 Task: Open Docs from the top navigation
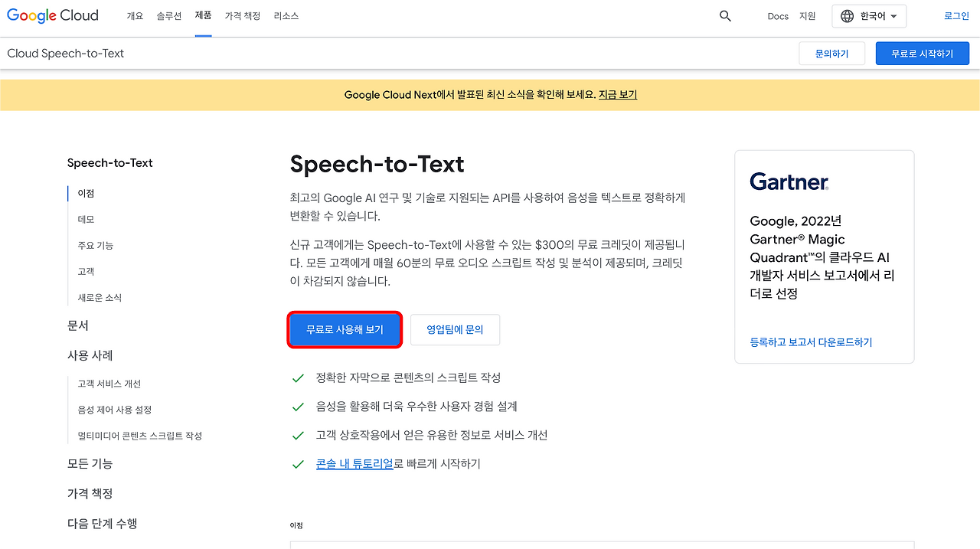click(x=777, y=15)
